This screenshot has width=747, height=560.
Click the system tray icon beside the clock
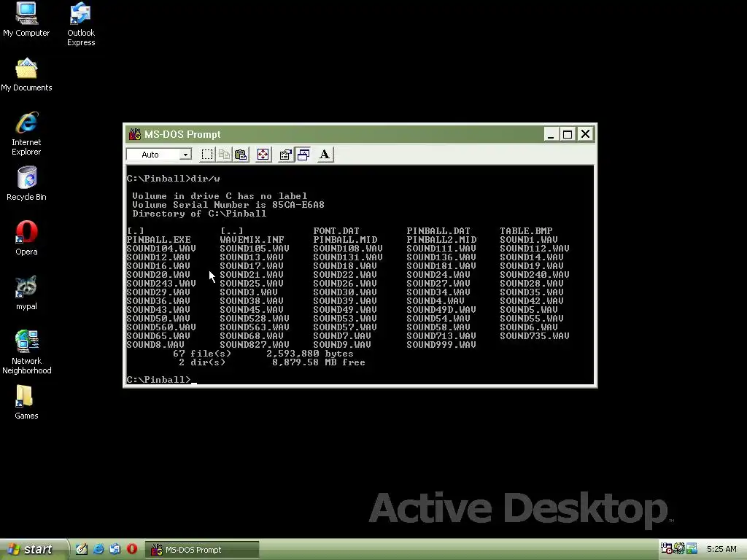pyautogui.click(x=692, y=548)
